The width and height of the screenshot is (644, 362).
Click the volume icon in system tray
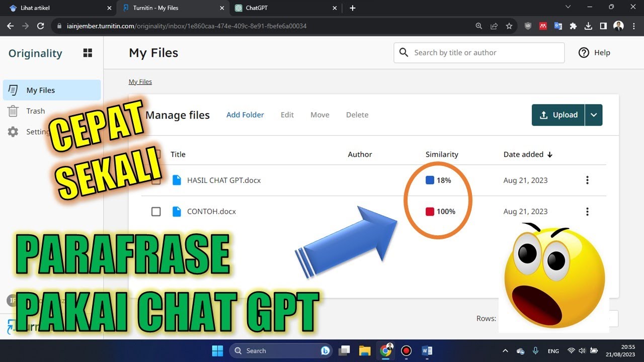(582, 351)
